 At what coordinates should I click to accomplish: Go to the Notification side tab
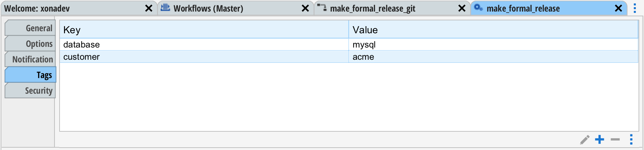coord(31,59)
